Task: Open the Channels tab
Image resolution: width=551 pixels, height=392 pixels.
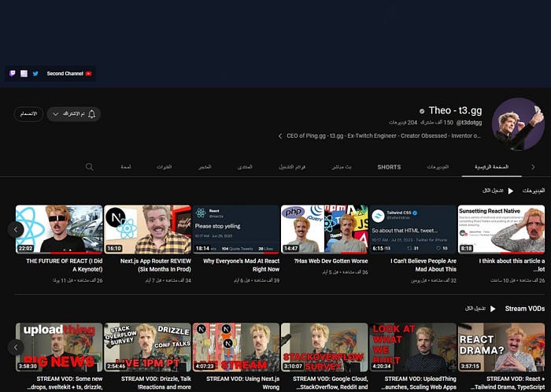Action: tap(164, 167)
